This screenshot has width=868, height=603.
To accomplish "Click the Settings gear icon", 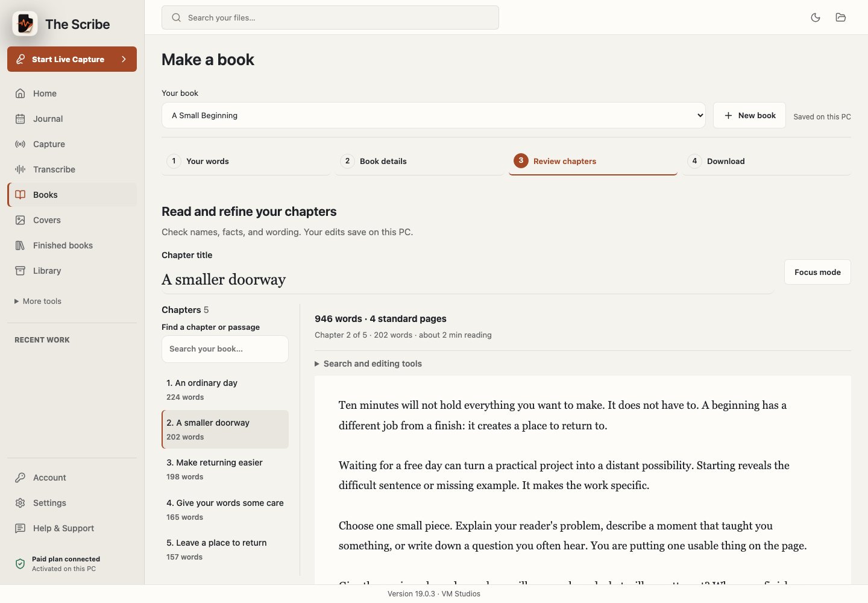I will [x=20, y=503].
